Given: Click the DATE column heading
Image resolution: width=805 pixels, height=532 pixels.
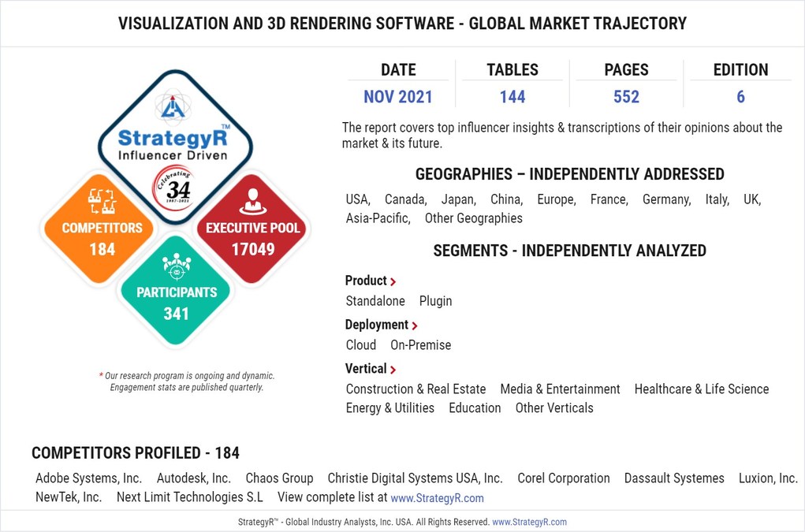Looking at the screenshot, I should pyautogui.click(x=398, y=70).
